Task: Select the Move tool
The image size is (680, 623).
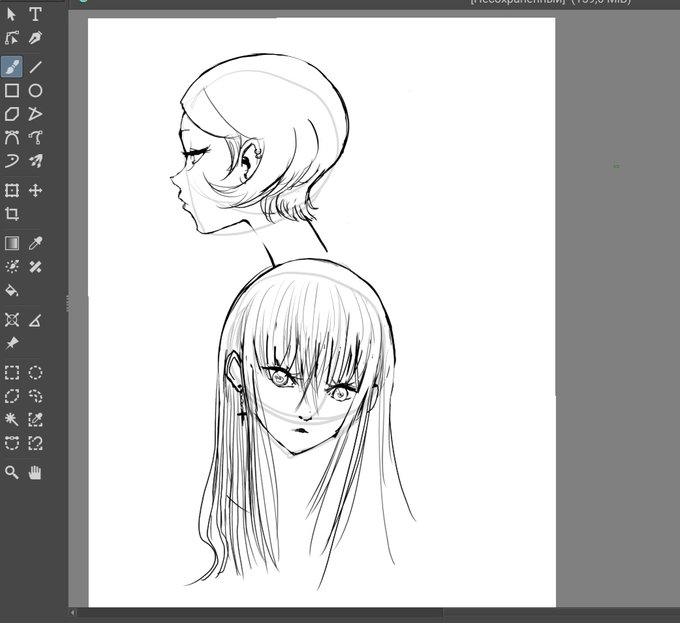Action: point(35,190)
